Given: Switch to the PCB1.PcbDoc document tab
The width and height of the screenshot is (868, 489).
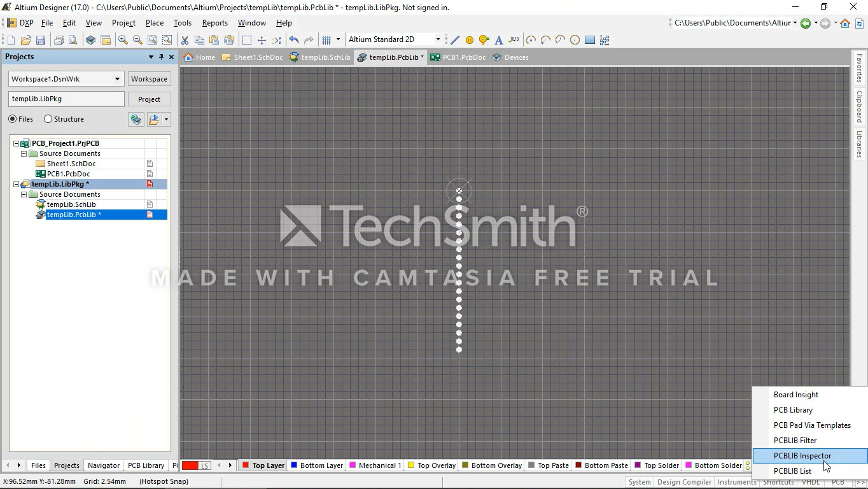Looking at the screenshot, I should (x=458, y=57).
